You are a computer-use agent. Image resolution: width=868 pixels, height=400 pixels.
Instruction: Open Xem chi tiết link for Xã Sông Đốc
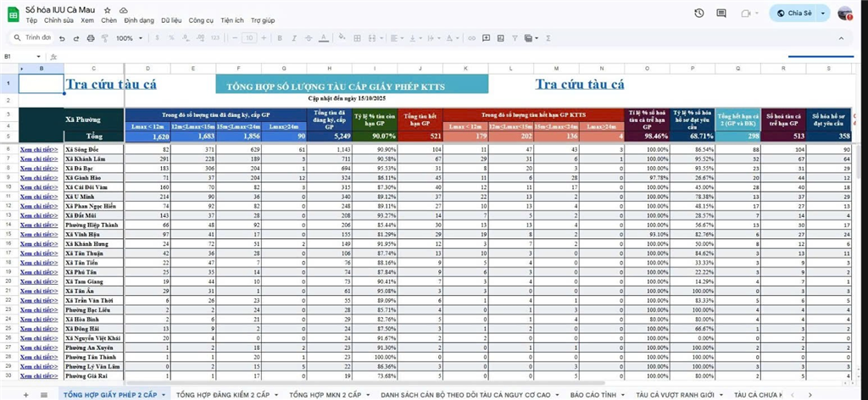pos(37,148)
